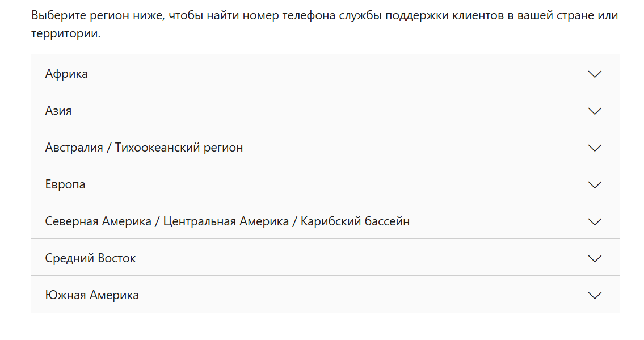Click the Европа downward chevron icon

[594, 184]
